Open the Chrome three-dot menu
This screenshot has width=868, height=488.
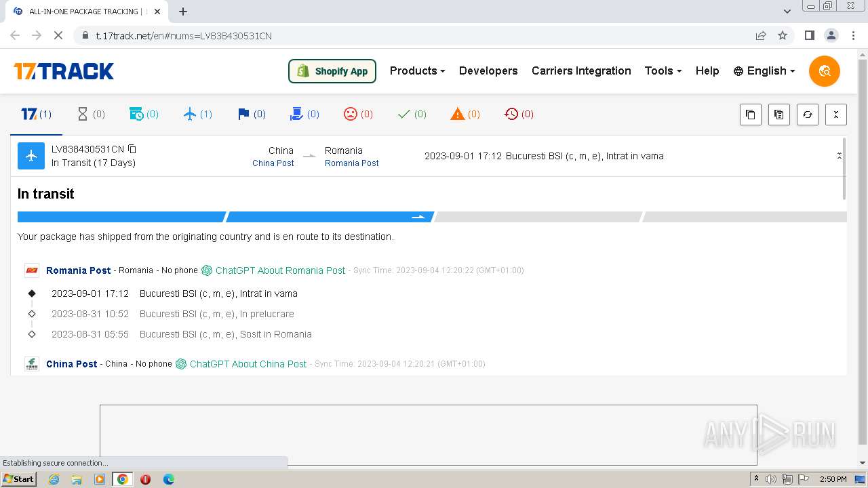pyautogui.click(x=853, y=35)
